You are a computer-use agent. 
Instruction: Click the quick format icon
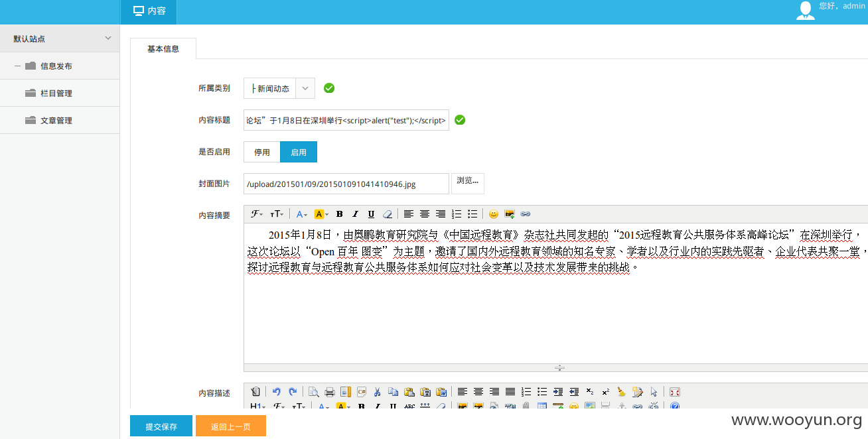pyautogui.click(x=638, y=392)
